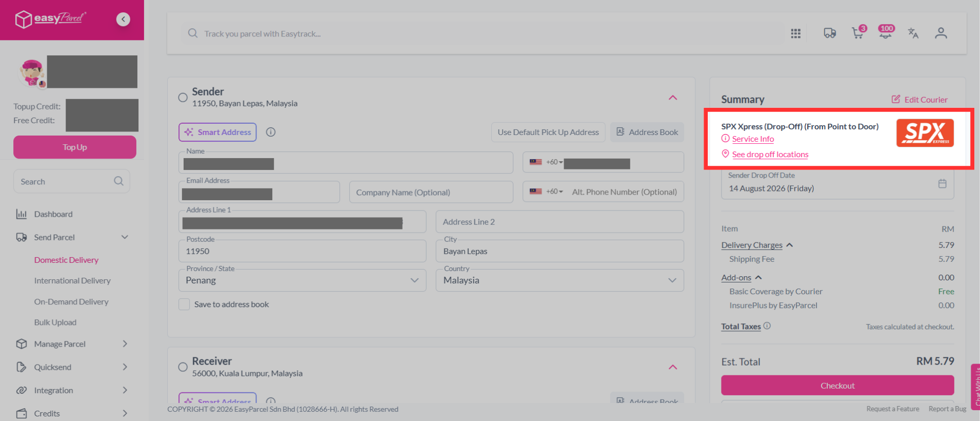Click the search magnifier in sidebar

(x=118, y=181)
